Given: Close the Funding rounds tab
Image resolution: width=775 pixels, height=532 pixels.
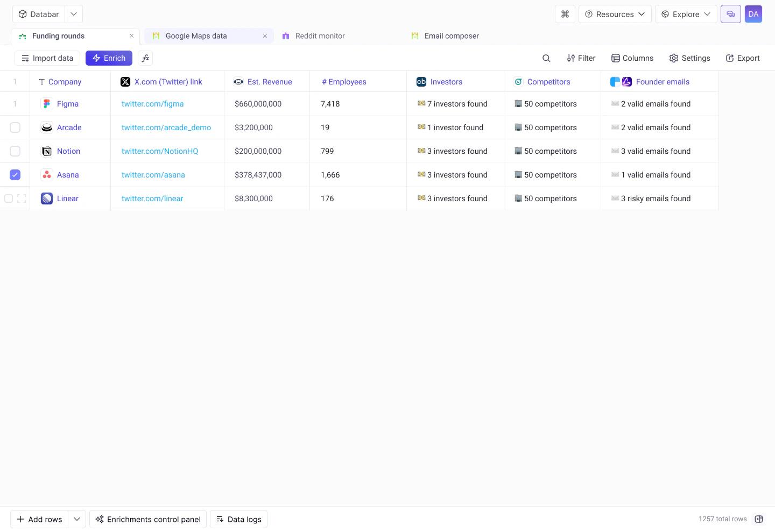Looking at the screenshot, I should point(131,36).
